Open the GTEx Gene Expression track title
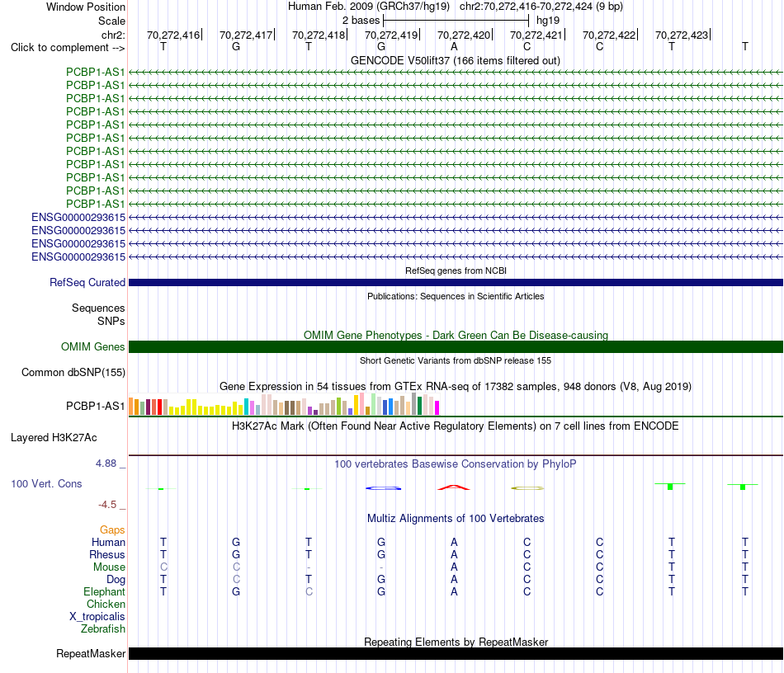784x673 pixels. pyautogui.click(x=456, y=386)
